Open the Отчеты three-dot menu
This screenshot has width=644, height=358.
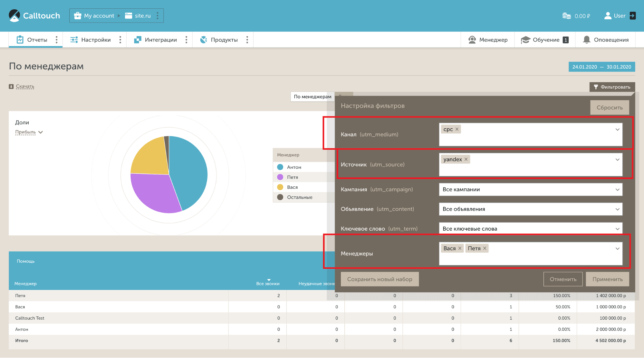[x=56, y=40]
